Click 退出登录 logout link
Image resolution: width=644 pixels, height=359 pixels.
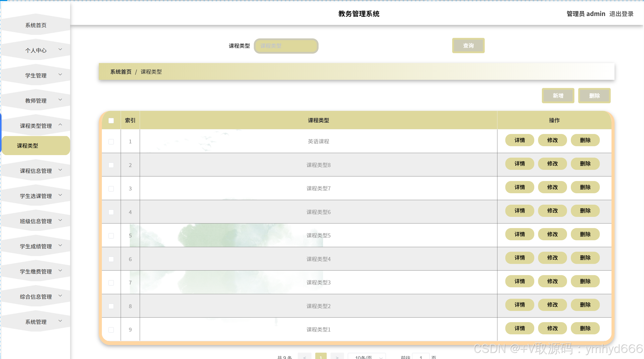(621, 14)
